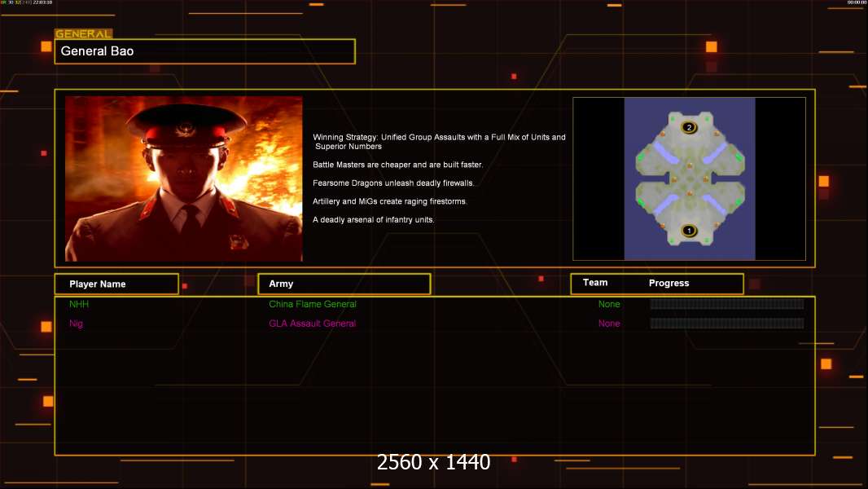Click the map preview thumbnail
The height and width of the screenshot is (489, 868).
pyautogui.click(x=689, y=178)
